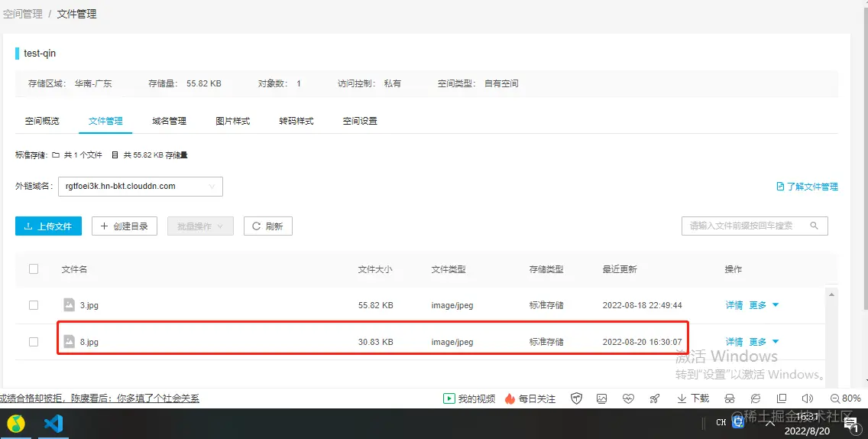Tick the checkbox for 8.jpg

[x=34, y=341]
